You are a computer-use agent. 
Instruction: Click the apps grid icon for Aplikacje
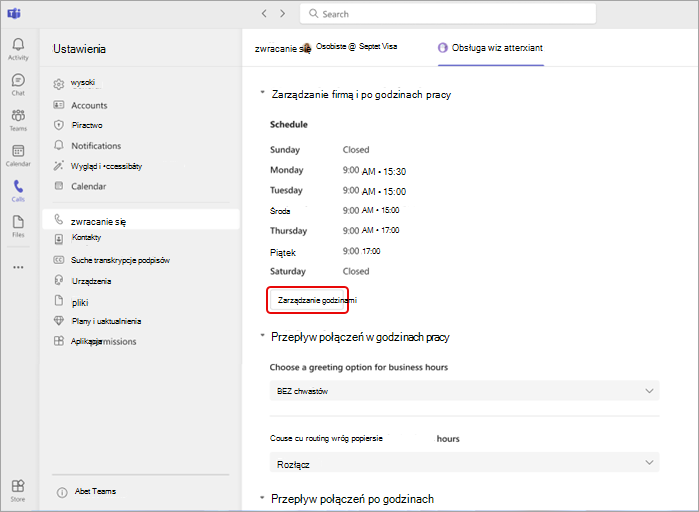[59, 341]
